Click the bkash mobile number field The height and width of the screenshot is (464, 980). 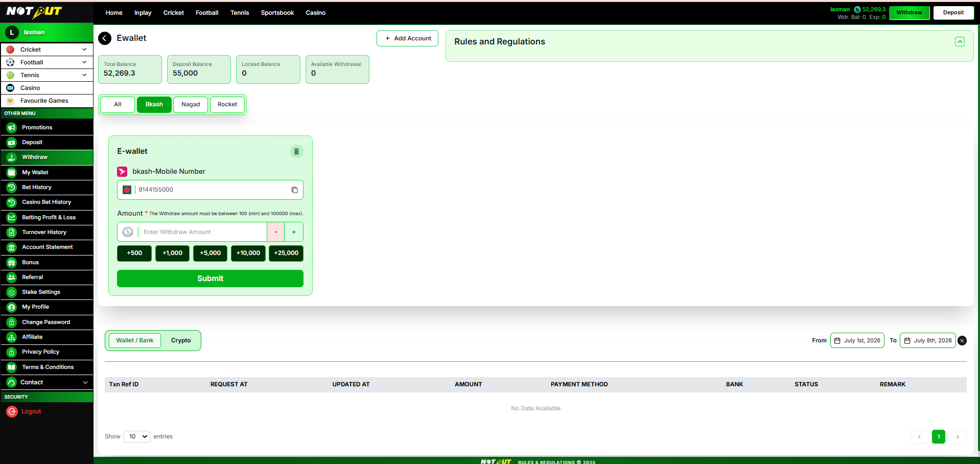click(210, 190)
